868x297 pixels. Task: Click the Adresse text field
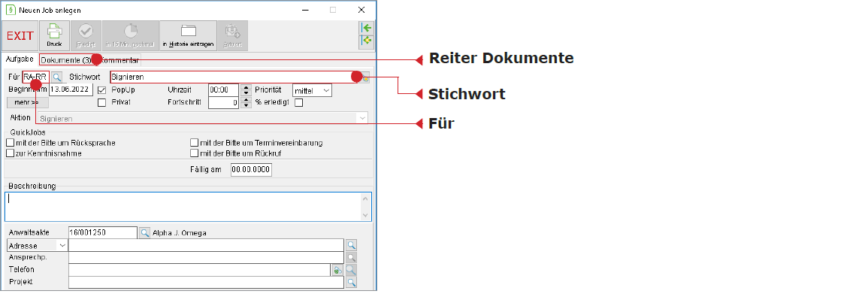(206, 245)
